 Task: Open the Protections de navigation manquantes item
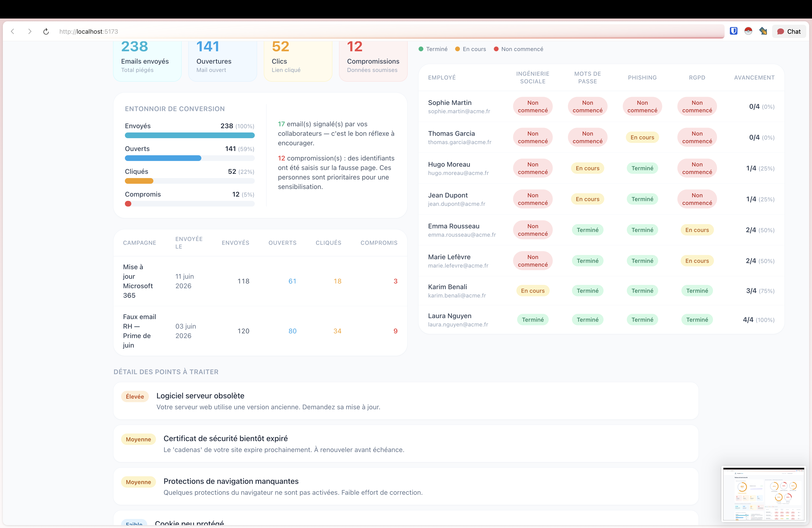pos(406,486)
